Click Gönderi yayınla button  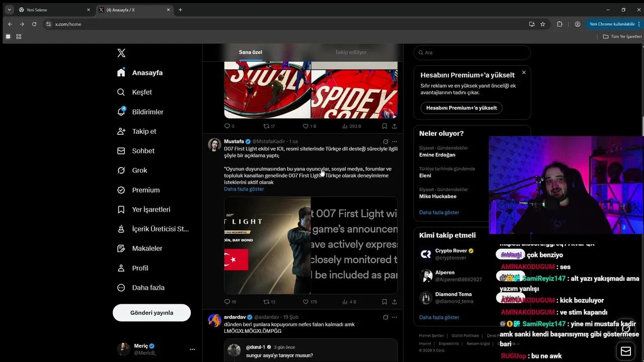click(151, 313)
